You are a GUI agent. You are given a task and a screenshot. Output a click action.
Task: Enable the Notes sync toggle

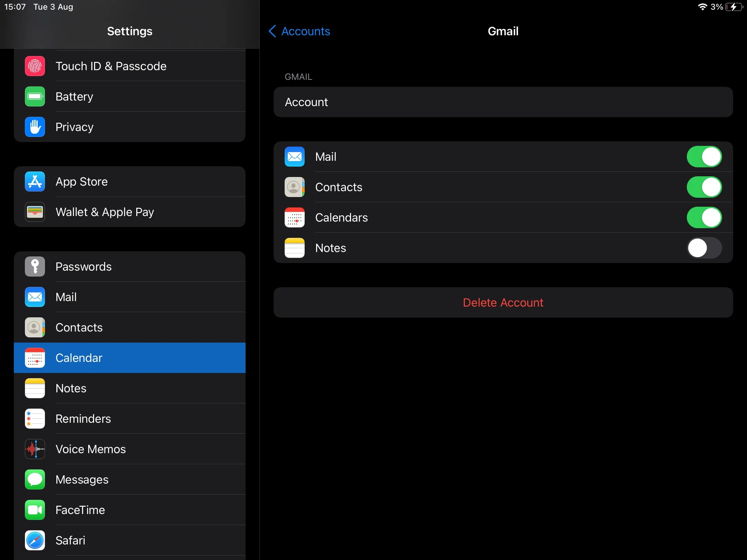tap(704, 248)
